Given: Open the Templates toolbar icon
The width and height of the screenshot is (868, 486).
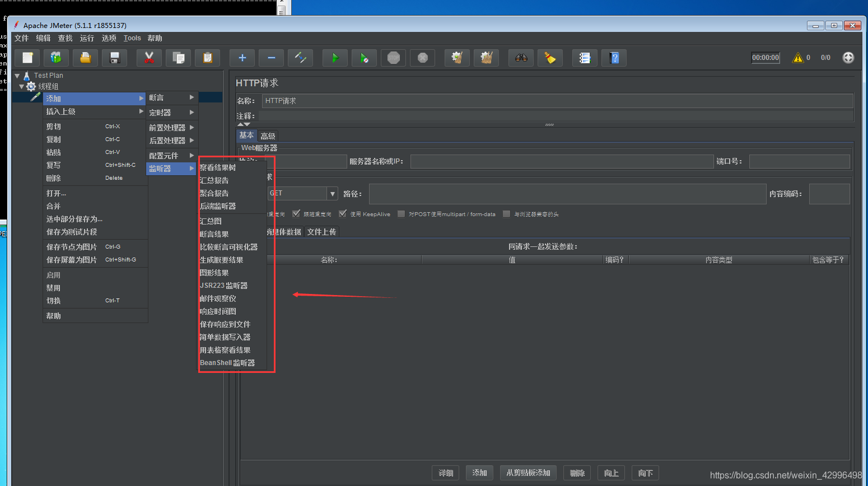Looking at the screenshot, I should pyautogui.click(x=56, y=58).
